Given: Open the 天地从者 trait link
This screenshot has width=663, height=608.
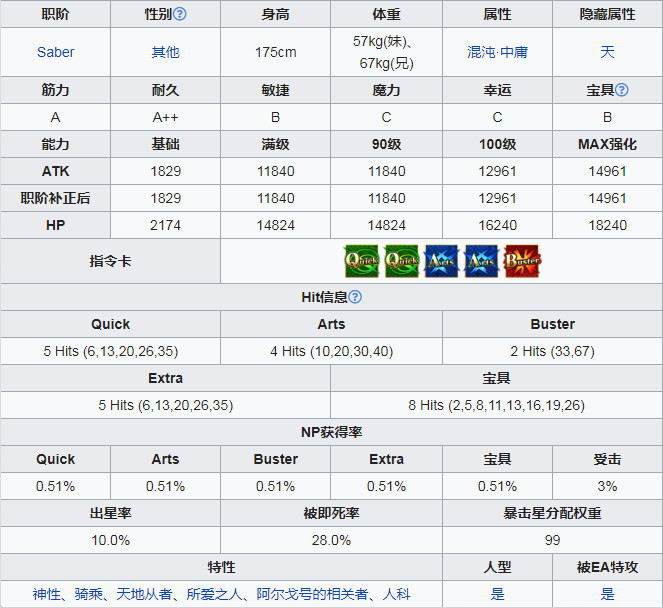Looking at the screenshot, I should [x=144, y=594].
